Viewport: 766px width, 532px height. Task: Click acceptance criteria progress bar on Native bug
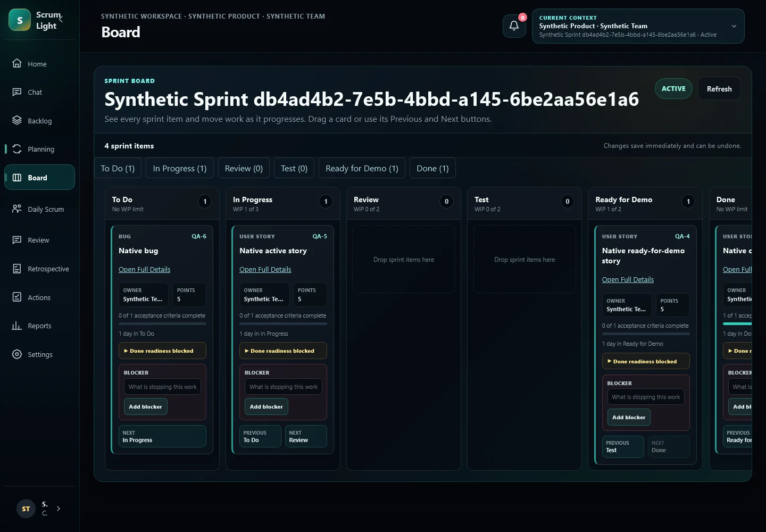(x=162, y=323)
